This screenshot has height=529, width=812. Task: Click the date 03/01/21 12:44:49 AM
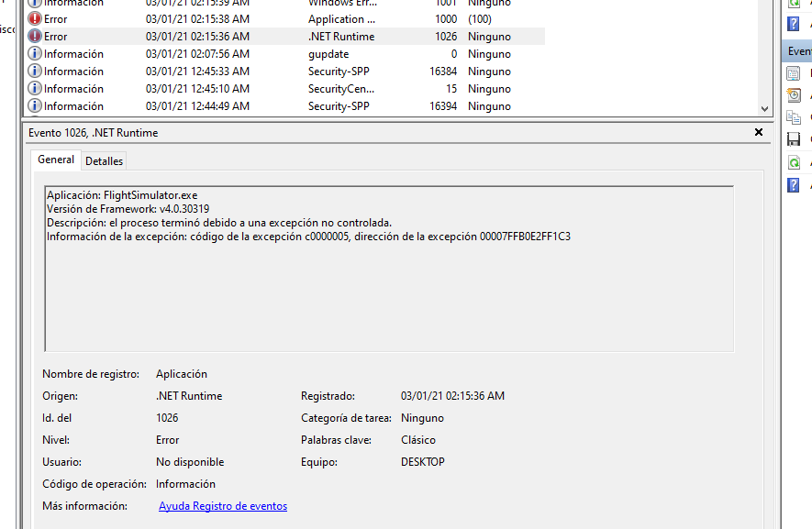point(197,106)
